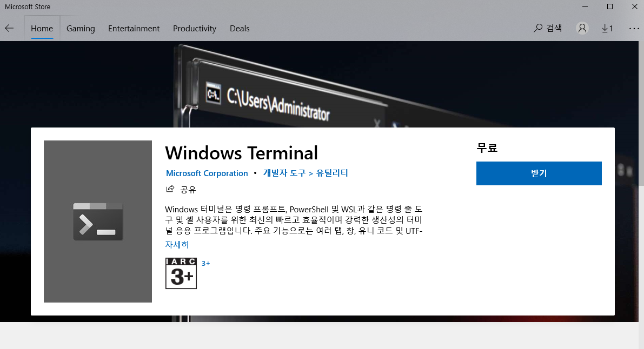This screenshot has width=644, height=349.
Task: Open the Microsoft Corporation publisher link
Action: pyautogui.click(x=207, y=173)
